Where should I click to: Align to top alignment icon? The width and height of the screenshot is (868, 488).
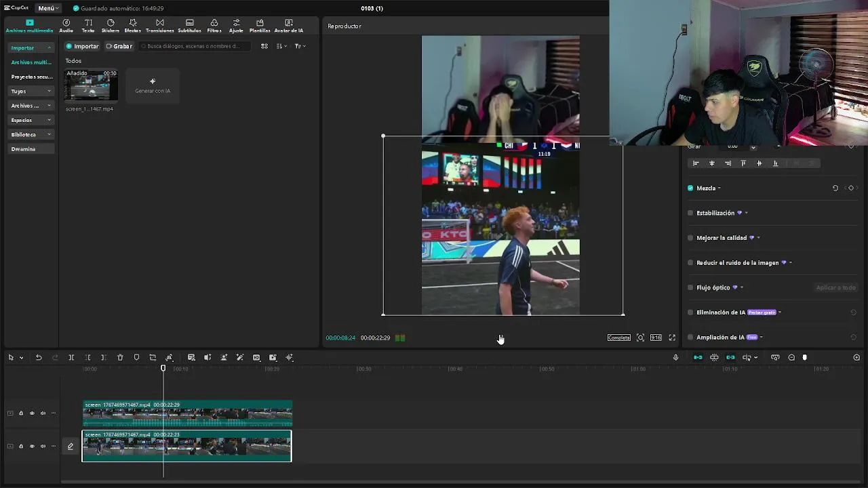coord(743,163)
